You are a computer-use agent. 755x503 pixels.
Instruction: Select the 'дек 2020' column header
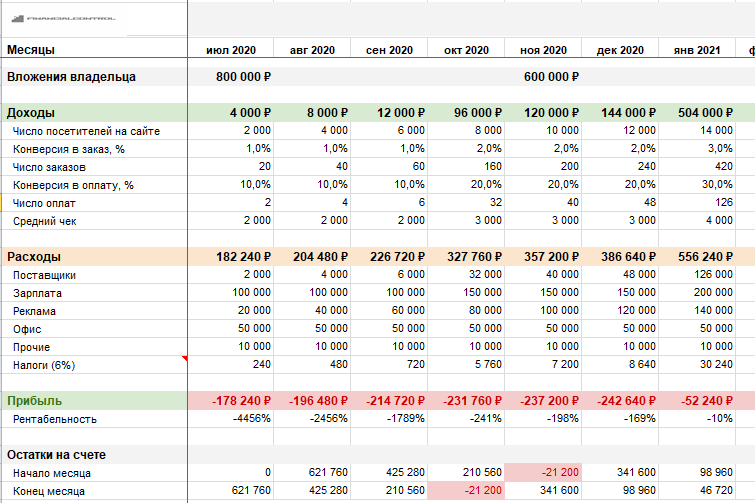tap(620, 50)
